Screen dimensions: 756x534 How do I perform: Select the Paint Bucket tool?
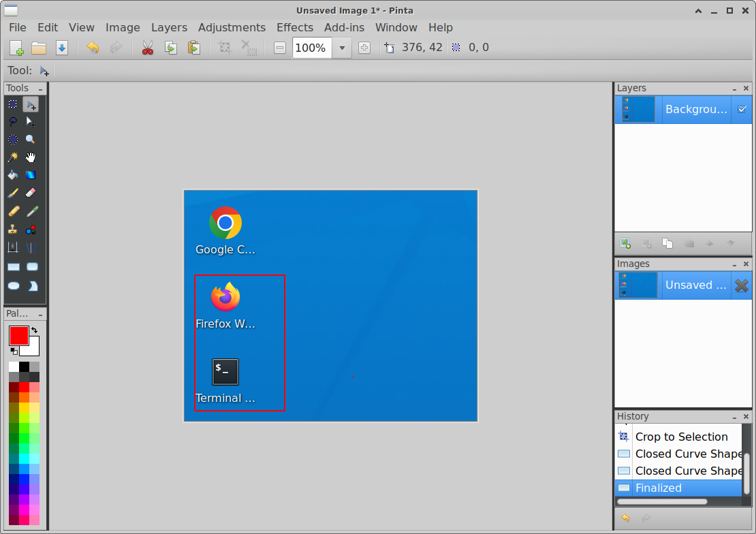click(13, 175)
